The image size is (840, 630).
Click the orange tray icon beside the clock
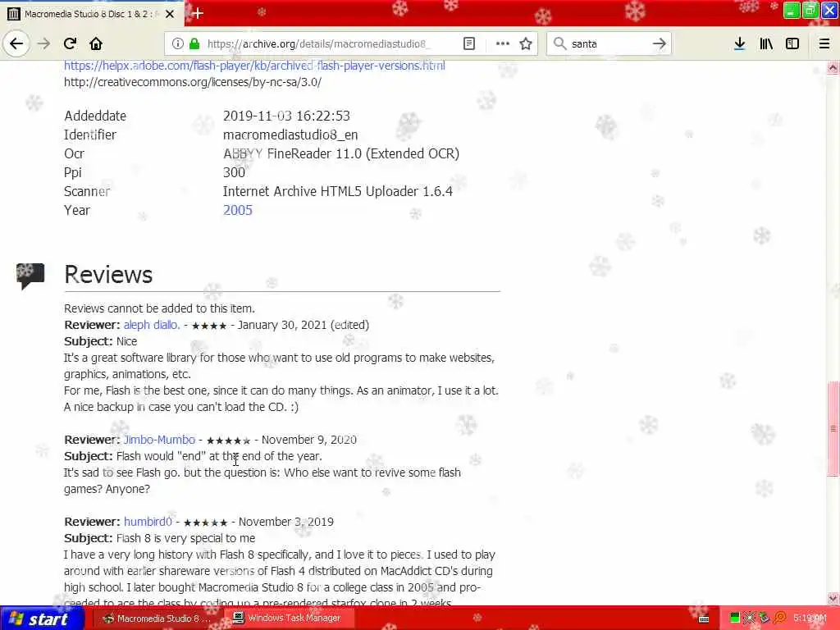click(780, 619)
